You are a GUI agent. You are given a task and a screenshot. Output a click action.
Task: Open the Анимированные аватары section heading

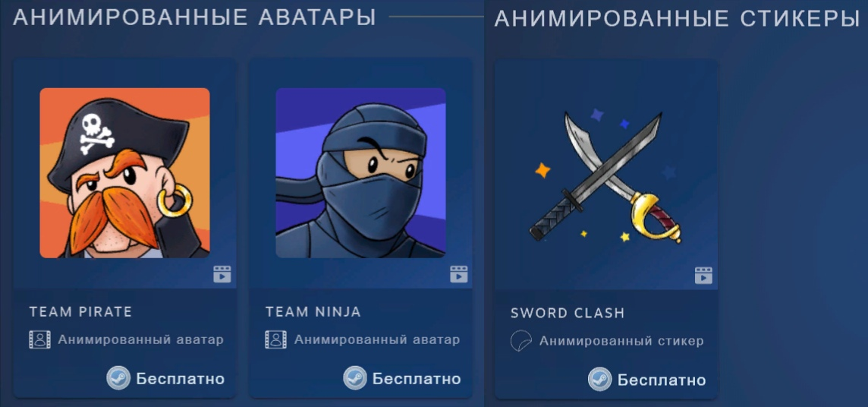coord(194,17)
